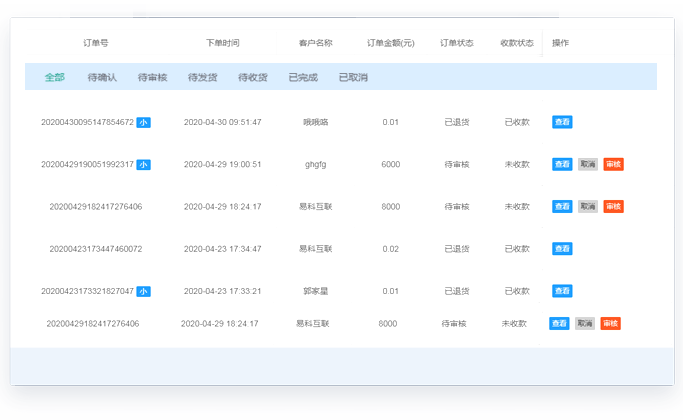This screenshot has width=683, height=420.
Task: Click the 小 badge on order 20200430095147854672
Action: 143,122
